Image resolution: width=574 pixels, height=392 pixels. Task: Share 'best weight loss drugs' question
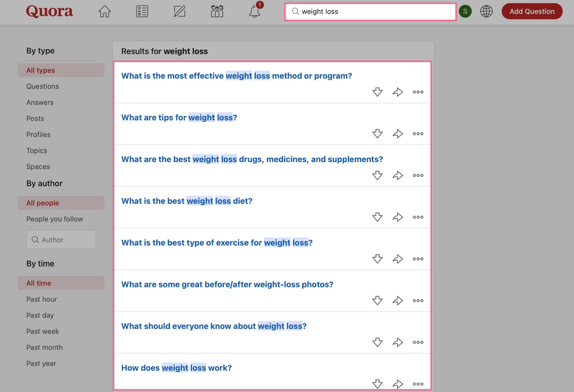pos(398,175)
